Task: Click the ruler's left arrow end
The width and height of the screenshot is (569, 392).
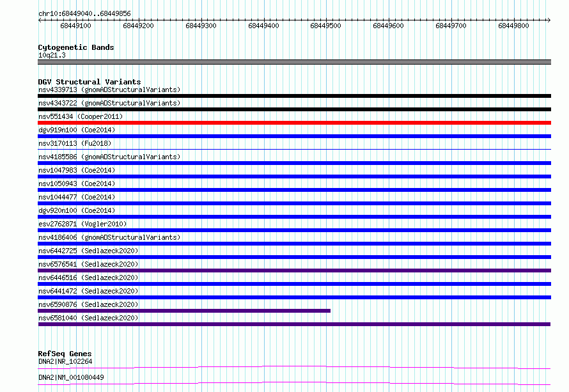Action: (40, 20)
